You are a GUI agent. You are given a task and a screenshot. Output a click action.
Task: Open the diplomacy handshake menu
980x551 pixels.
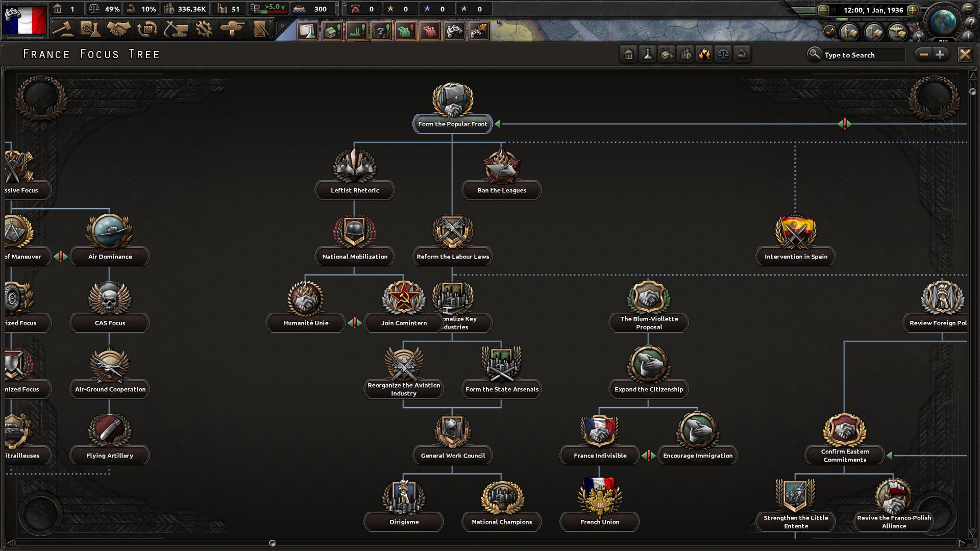(x=118, y=30)
